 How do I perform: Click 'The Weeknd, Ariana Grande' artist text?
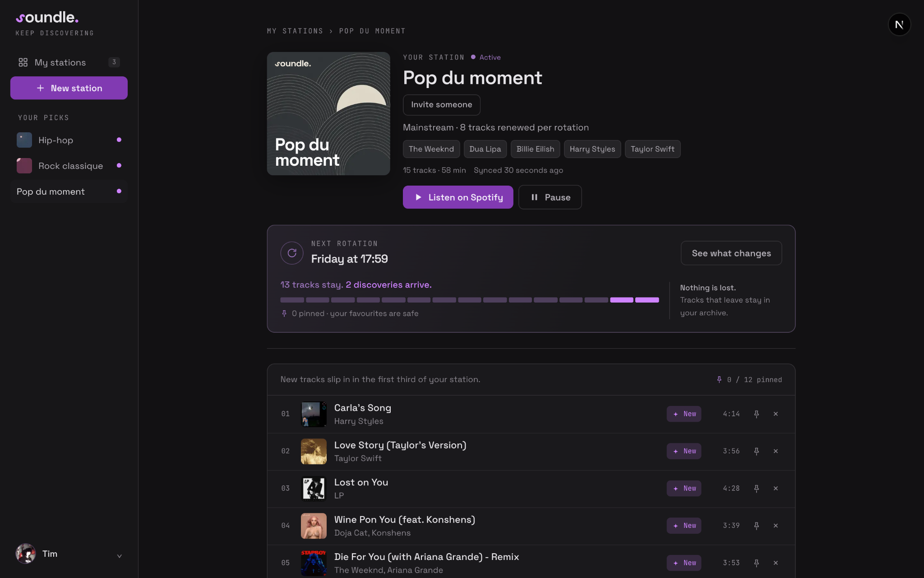[388, 570]
